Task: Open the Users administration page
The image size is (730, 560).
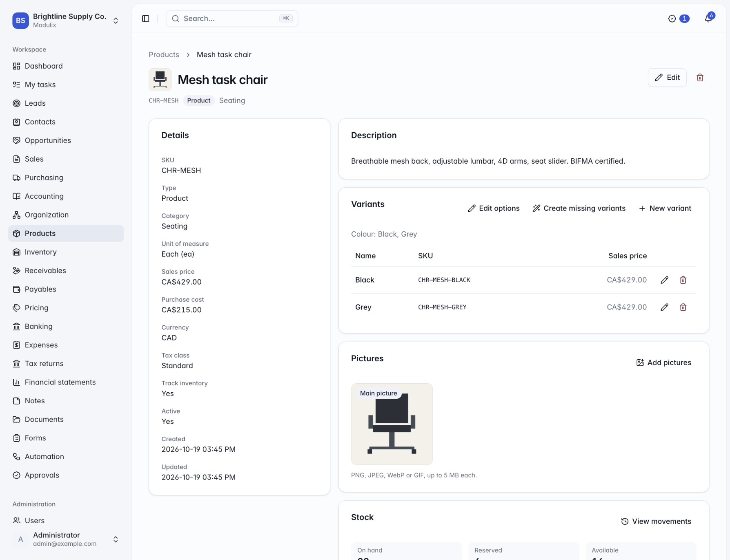Action: pyautogui.click(x=66, y=520)
